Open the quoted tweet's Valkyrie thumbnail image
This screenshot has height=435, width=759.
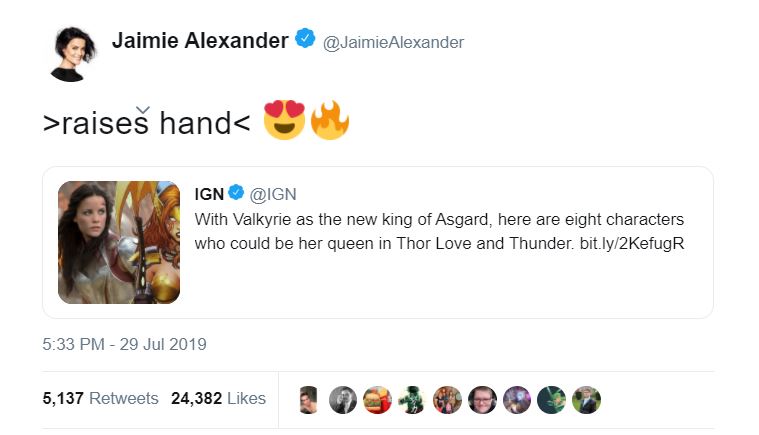119,242
